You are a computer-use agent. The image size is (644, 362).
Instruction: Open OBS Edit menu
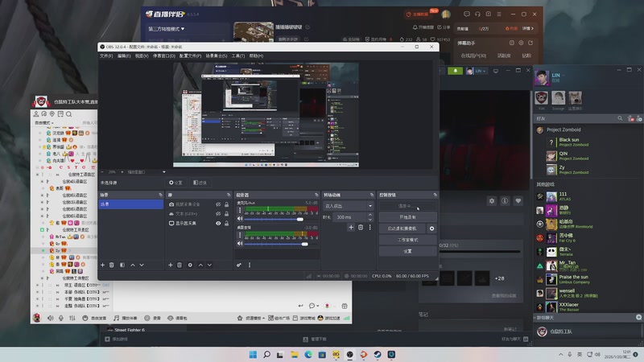124,56
